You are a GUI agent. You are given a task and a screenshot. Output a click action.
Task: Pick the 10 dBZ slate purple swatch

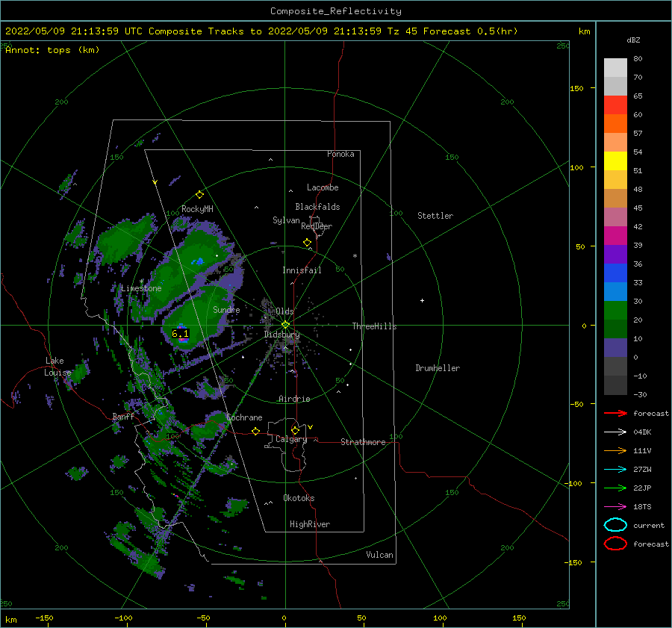(615, 348)
